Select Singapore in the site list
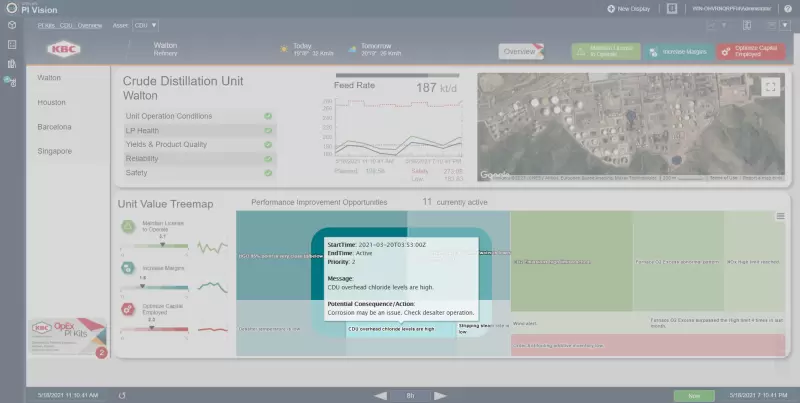800x403 pixels. click(55, 152)
